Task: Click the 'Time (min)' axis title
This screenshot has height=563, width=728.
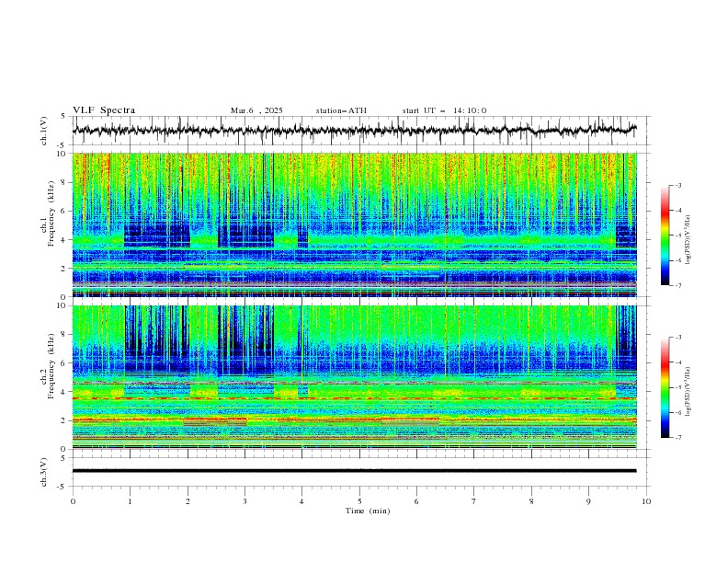Action: tap(368, 511)
